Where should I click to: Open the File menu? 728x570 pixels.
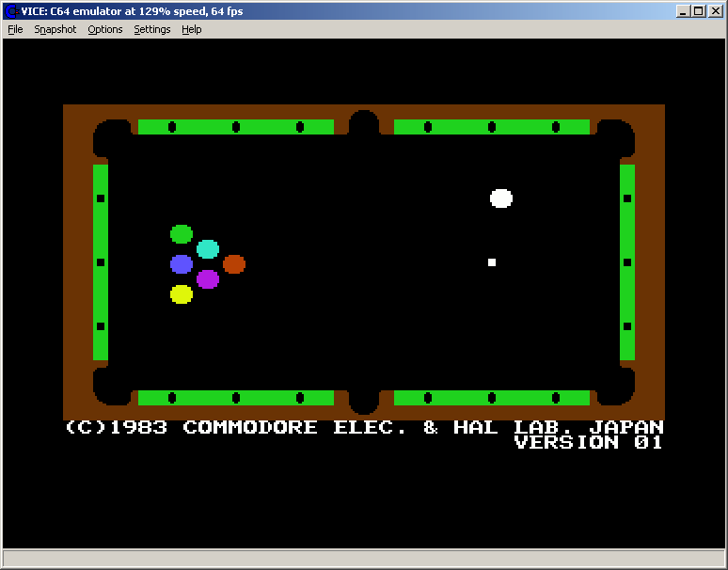click(15, 29)
